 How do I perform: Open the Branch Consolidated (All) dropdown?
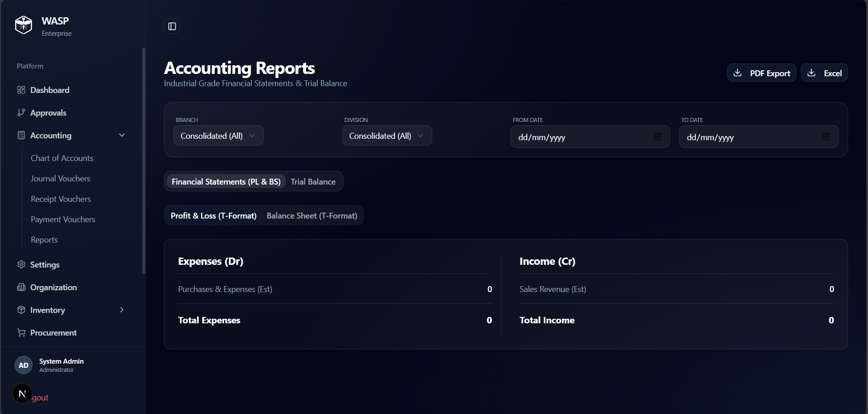coord(218,136)
